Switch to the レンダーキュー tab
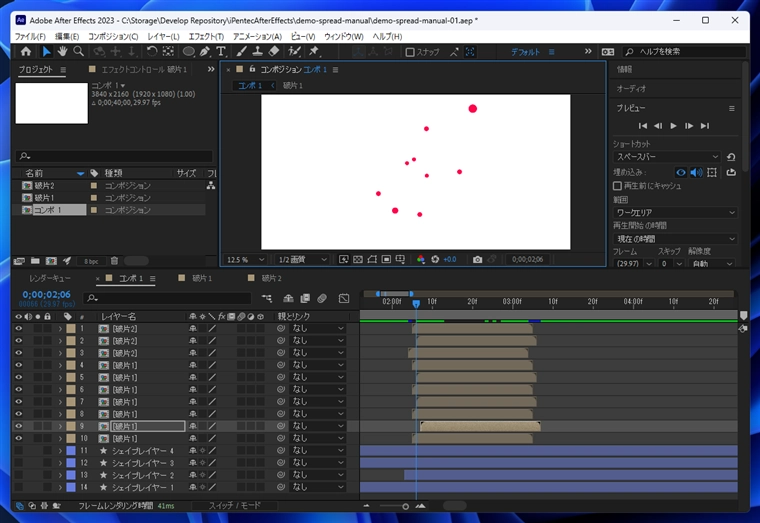760x523 pixels. (x=49, y=278)
